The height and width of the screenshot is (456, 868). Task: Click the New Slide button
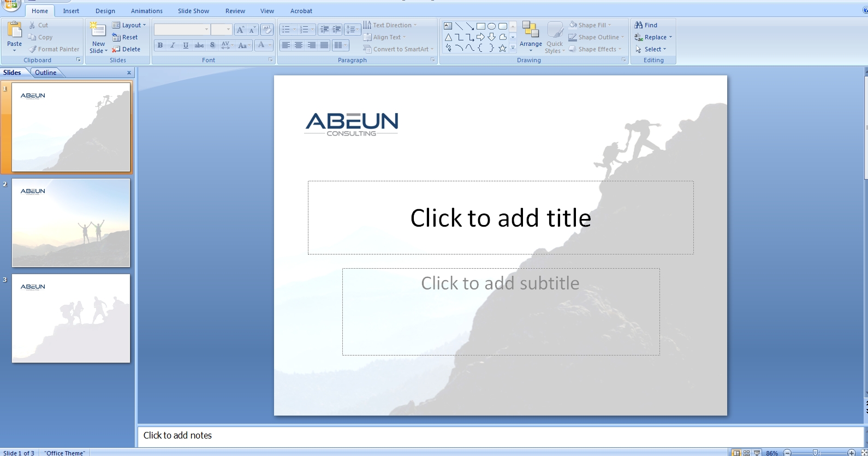coord(98,38)
